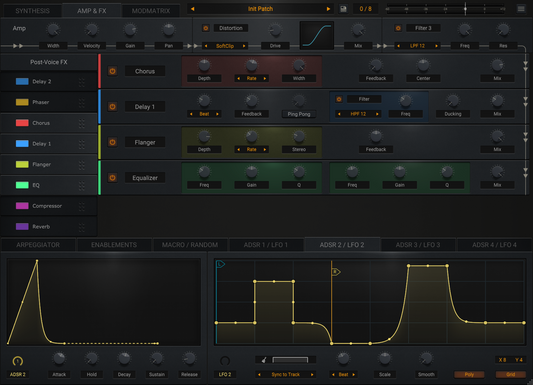Viewport: 533px width, 385px height.
Task: Open the ENABLEMENTS tab
Action: click(x=114, y=245)
